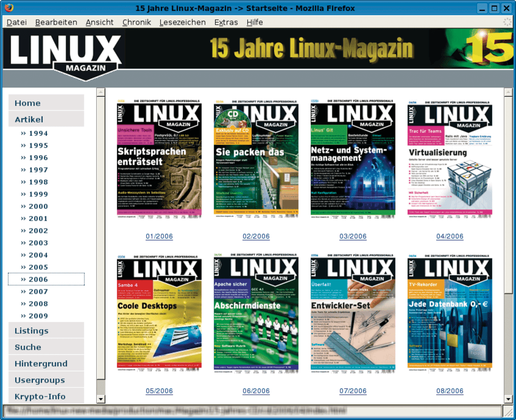Select year 1999 in the article list
516x420 pixels.
point(34,194)
